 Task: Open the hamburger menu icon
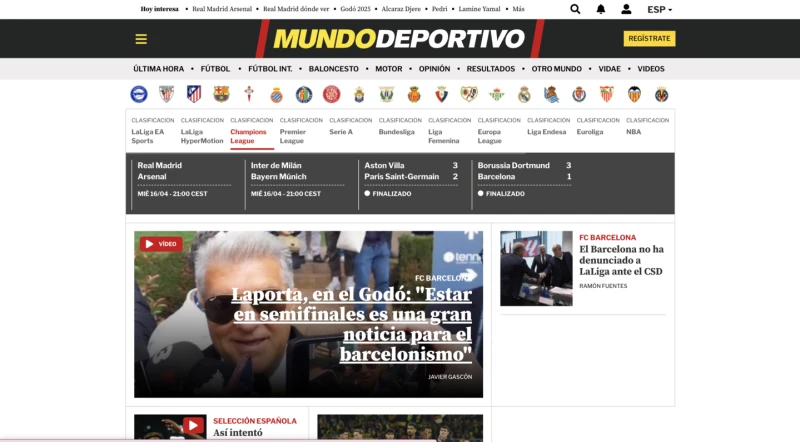141,39
